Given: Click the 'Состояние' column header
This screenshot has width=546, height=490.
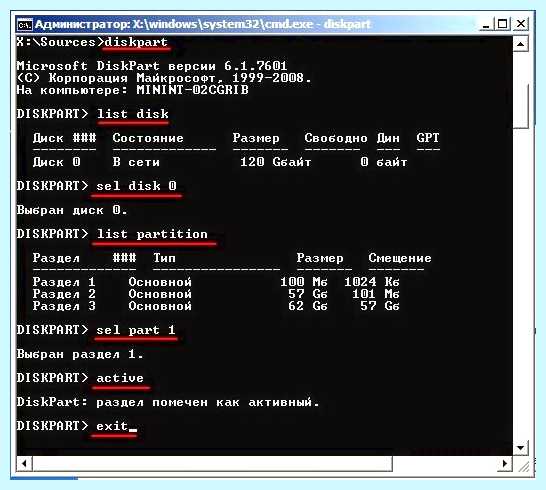Looking at the screenshot, I should pyautogui.click(x=148, y=138).
